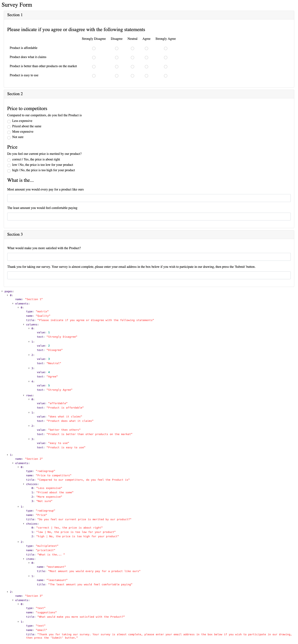The width and height of the screenshot is (298, 644).
Task: Choose the More expensive option
Action: click(x=9, y=132)
